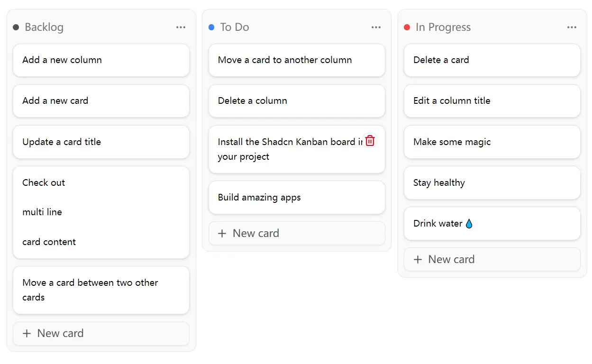Click the plus icon in To Do's New card button
592x364 pixels.
coord(223,233)
